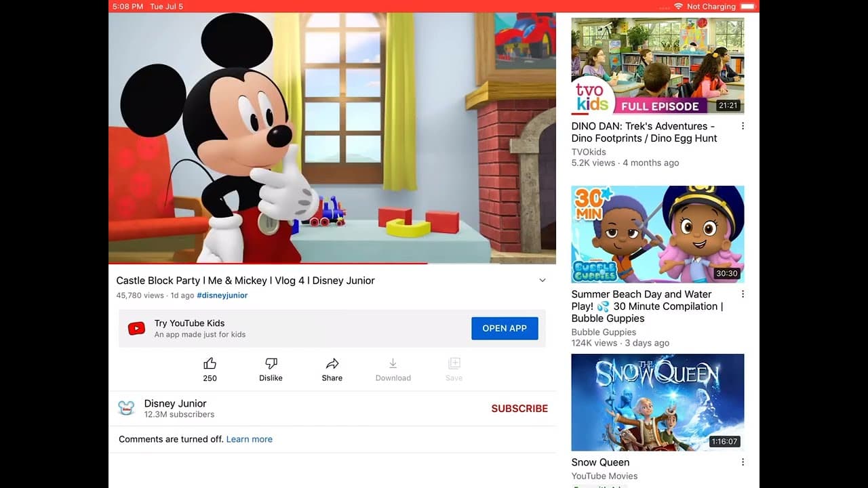
Task: Tap the Bubble Guppies channel name
Action: click(x=604, y=332)
